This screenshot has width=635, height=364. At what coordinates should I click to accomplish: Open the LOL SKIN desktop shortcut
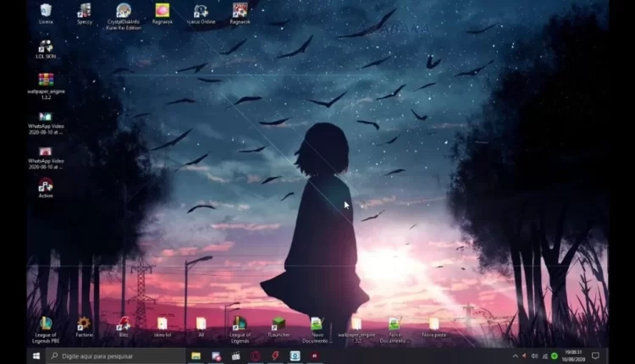pyautogui.click(x=46, y=49)
